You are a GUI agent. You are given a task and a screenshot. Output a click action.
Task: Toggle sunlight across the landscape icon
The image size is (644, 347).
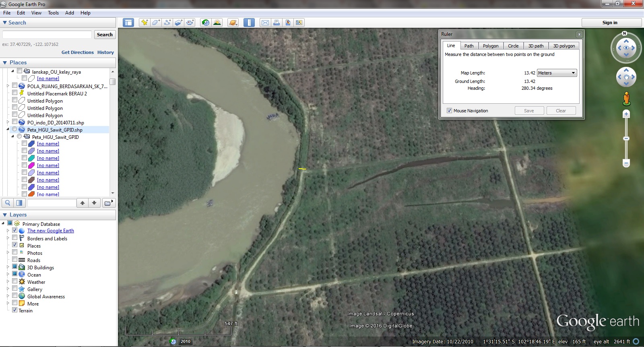(x=217, y=23)
